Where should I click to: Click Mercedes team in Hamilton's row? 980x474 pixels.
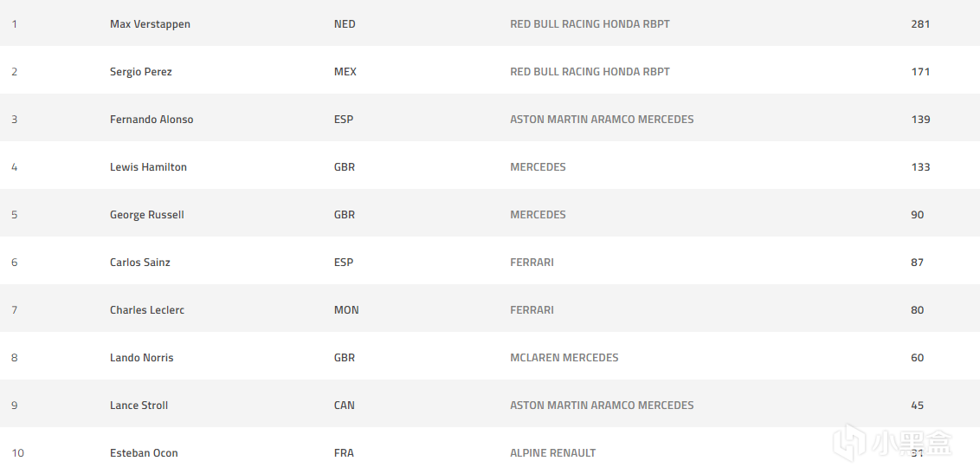538,167
